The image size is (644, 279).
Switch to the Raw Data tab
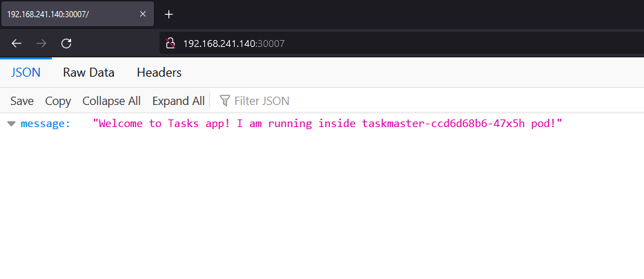point(89,73)
